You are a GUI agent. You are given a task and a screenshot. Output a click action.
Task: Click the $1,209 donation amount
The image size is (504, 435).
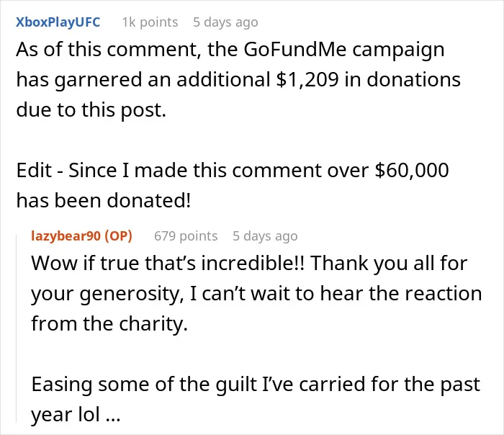(307, 80)
